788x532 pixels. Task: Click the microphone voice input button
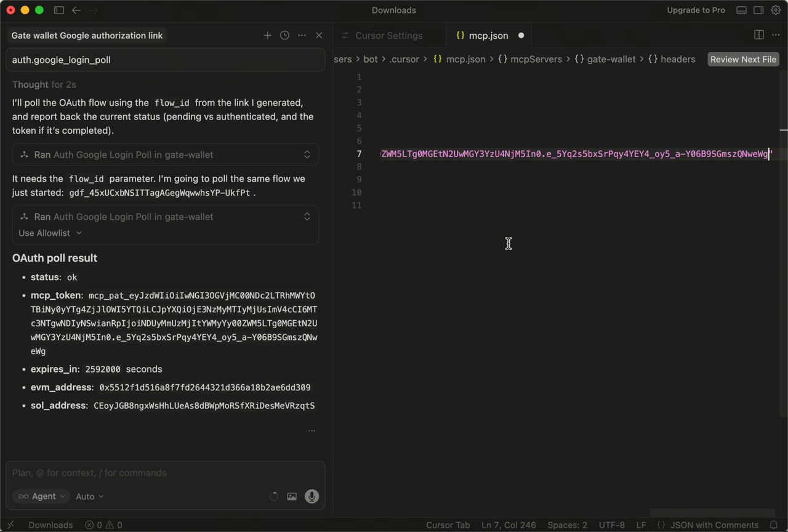click(312, 496)
